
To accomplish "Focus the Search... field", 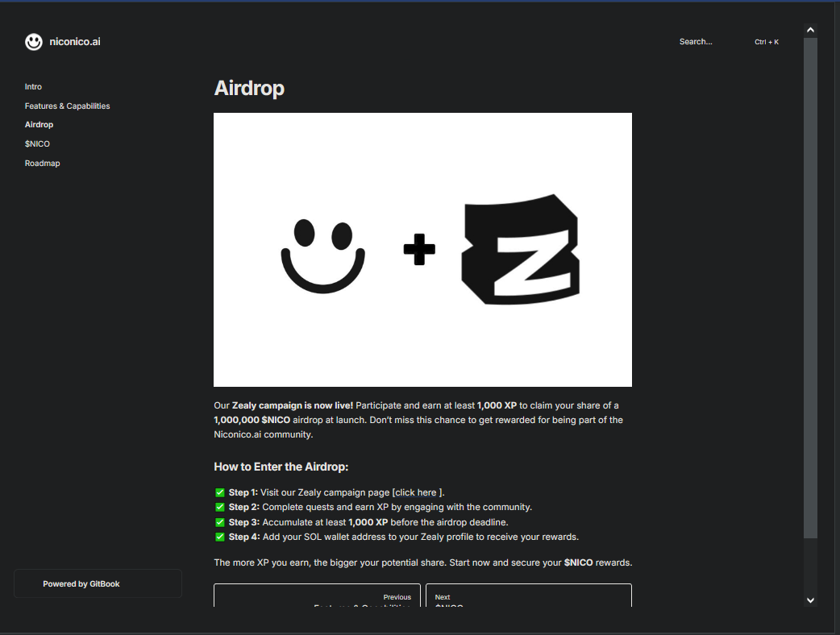I will click(x=696, y=42).
